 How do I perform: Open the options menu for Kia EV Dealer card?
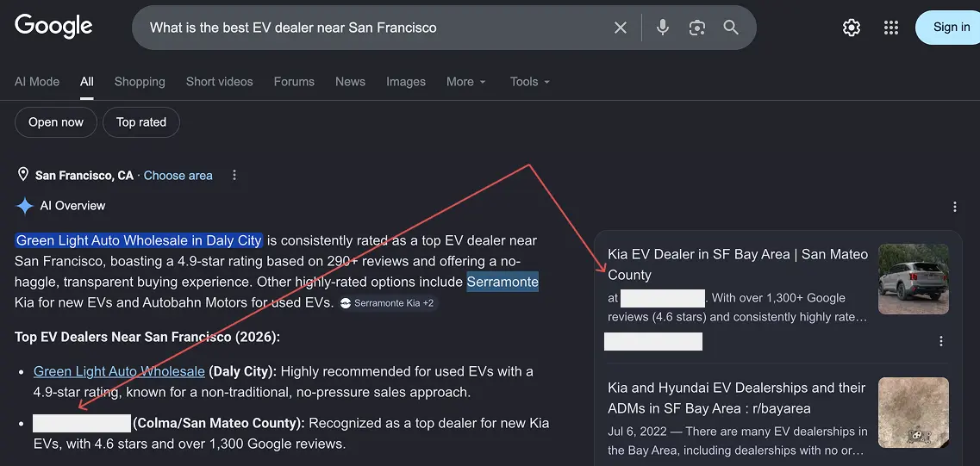pos(940,341)
